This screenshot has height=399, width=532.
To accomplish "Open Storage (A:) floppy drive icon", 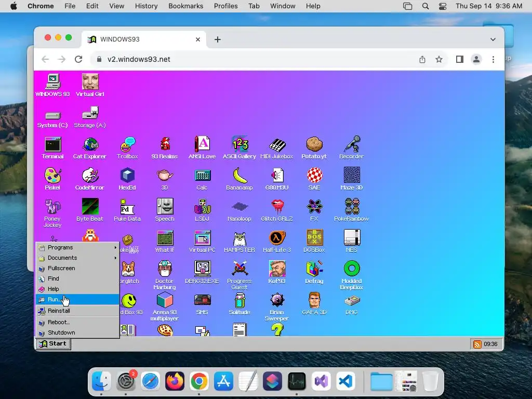I will coord(90,117).
